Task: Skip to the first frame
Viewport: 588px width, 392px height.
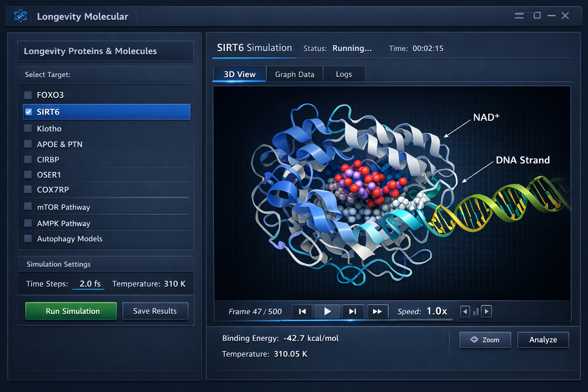Action: 302,312
